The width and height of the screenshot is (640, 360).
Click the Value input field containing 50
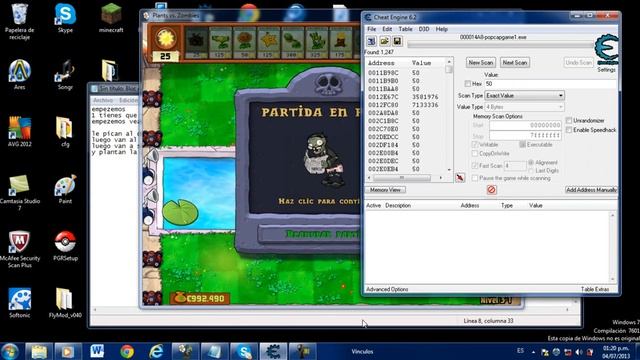(550, 84)
